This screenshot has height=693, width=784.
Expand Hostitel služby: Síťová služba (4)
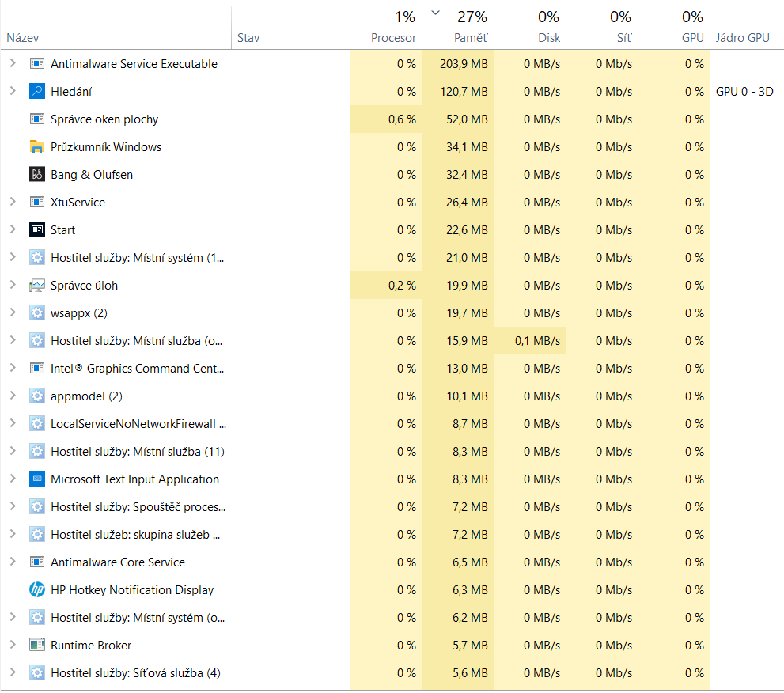pyautogui.click(x=12, y=672)
